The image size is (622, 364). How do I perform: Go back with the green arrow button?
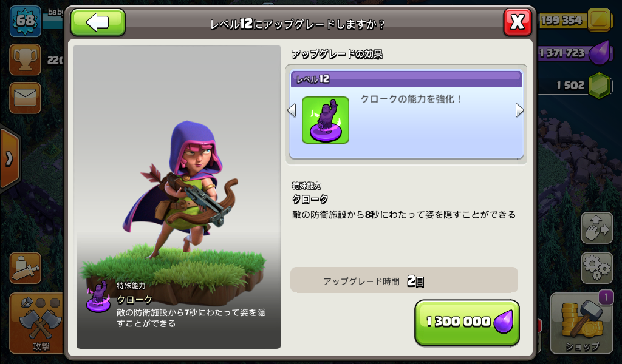click(98, 22)
